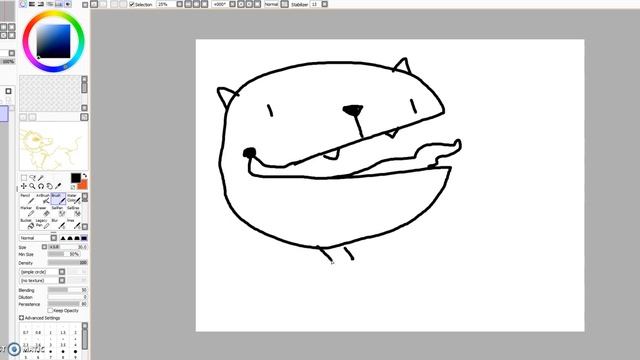640x360 pixels.
Task: Adjust the Persistence slider
Action: point(67,304)
